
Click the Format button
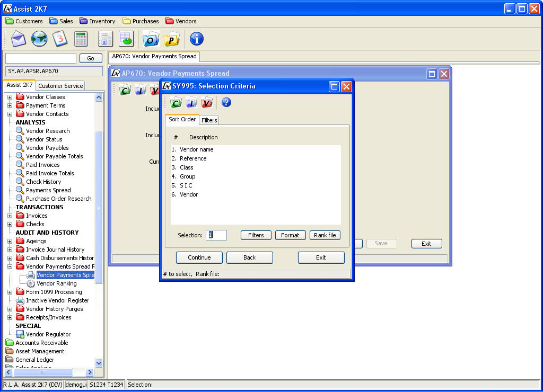click(290, 235)
